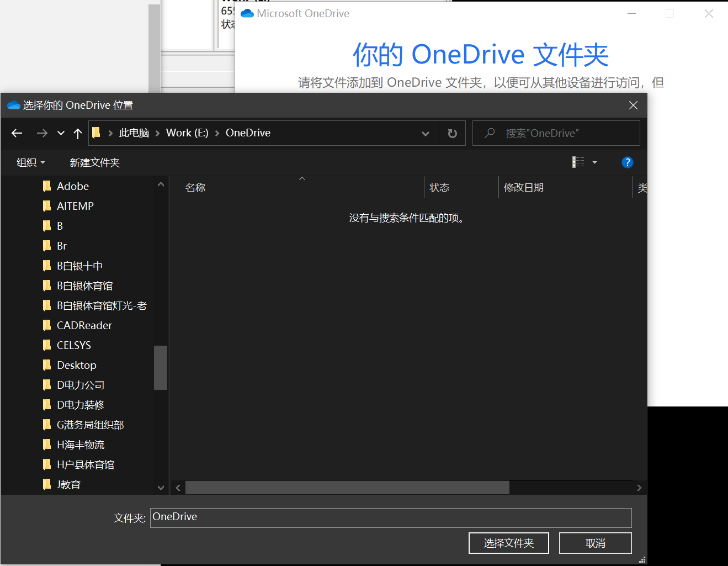The image size is (728, 566).
Task: Select CADReader folder in tree
Action: [x=84, y=325]
